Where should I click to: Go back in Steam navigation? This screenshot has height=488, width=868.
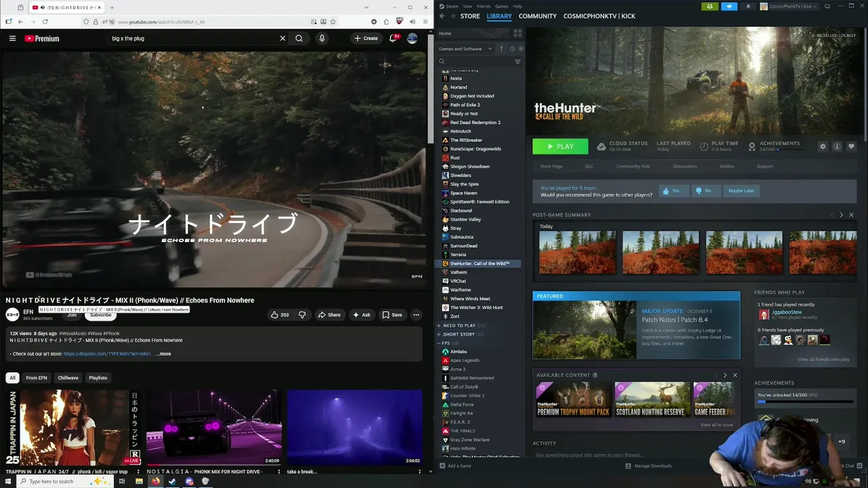tap(442, 16)
